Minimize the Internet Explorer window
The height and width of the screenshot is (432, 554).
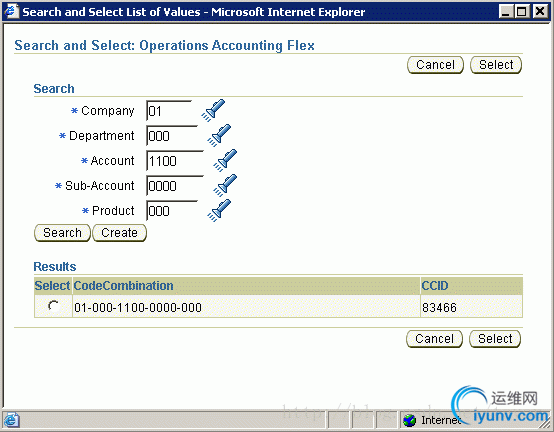(506, 12)
